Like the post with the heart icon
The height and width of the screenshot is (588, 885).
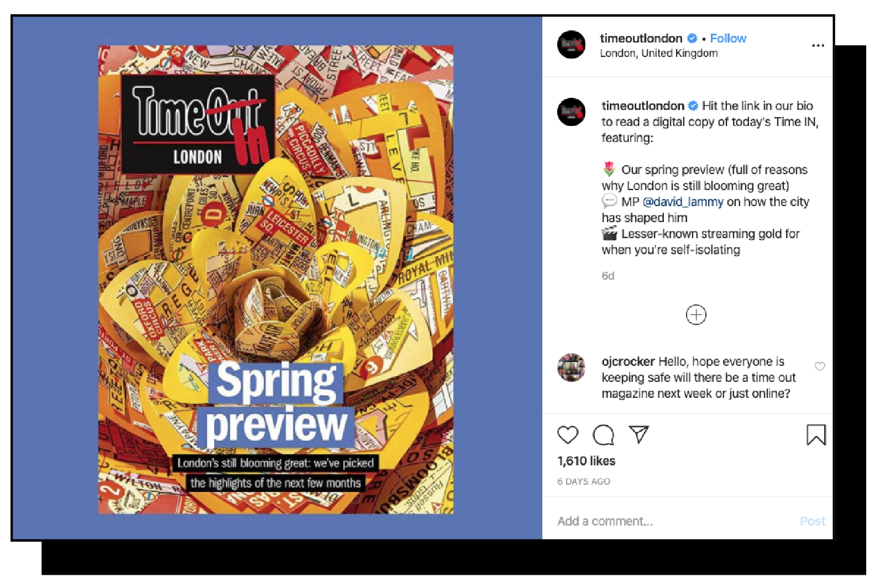tap(568, 435)
